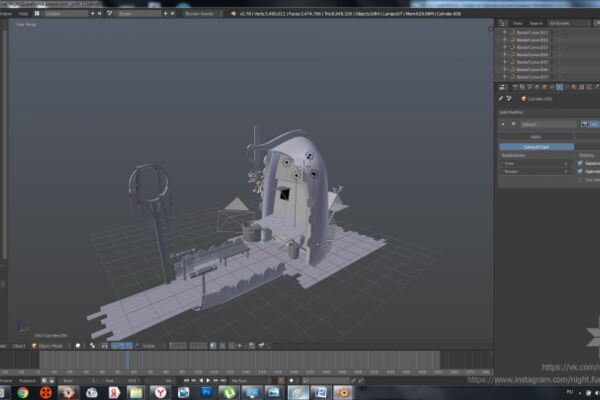This screenshot has width=600, height=400.
Task: Launch Photoshop from the taskbar
Action: click(206, 393)
